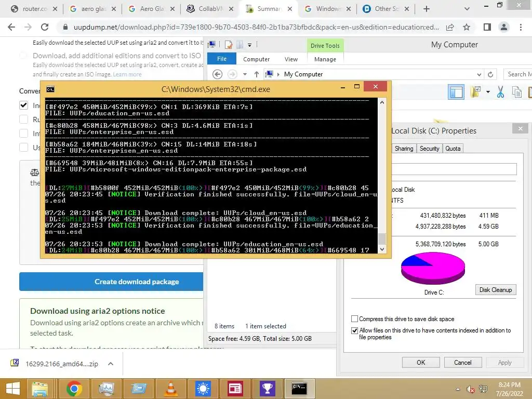The width and height of the screenshot is (532, 399).
Task: Open a new Chrome tab
Action: 427,9
